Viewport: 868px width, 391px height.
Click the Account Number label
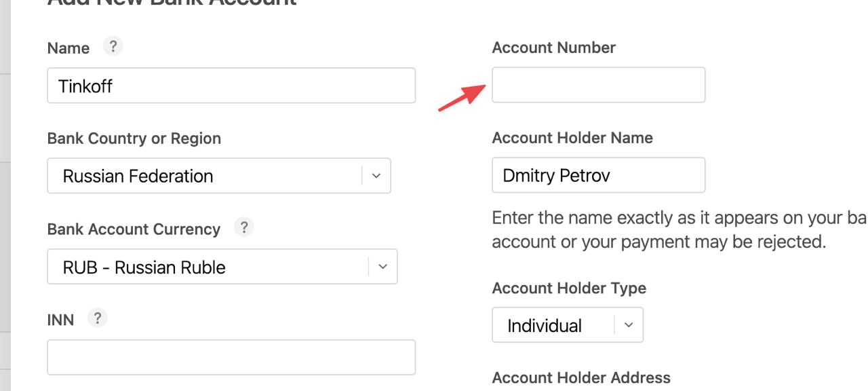[553, 48]
